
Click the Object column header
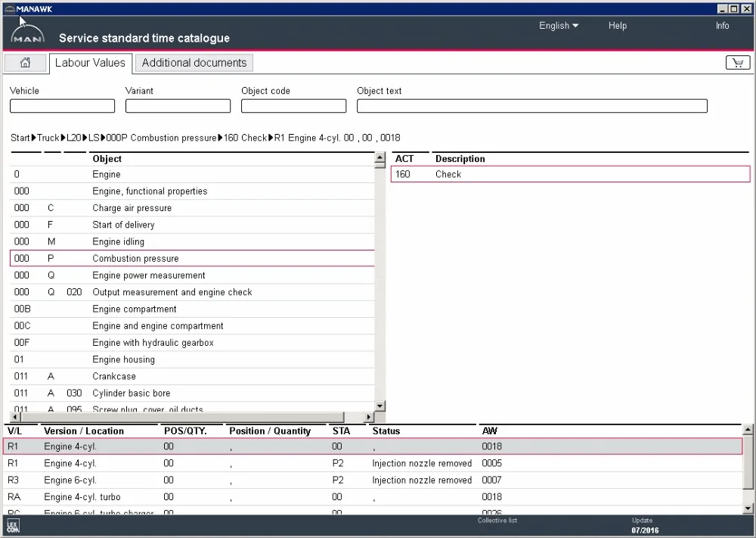[107, 159]
